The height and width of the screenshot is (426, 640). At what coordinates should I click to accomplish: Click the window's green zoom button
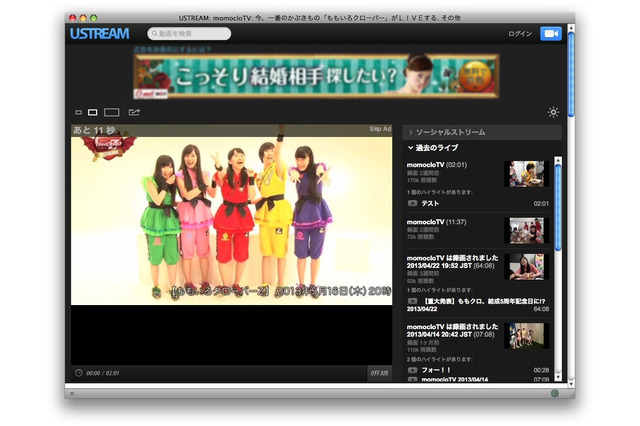click(x=93, y=18)
